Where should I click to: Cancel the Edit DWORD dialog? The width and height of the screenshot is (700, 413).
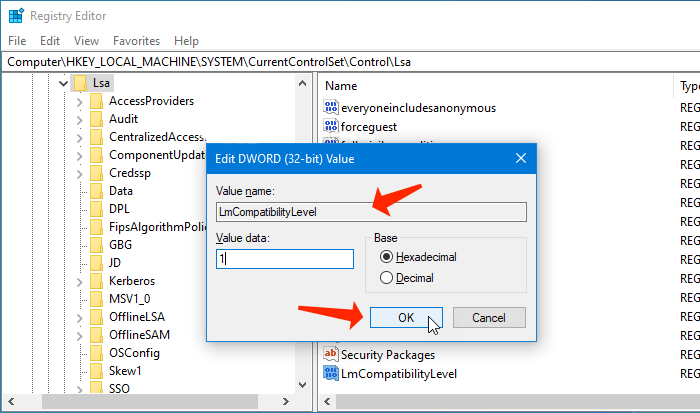[489, 317]
